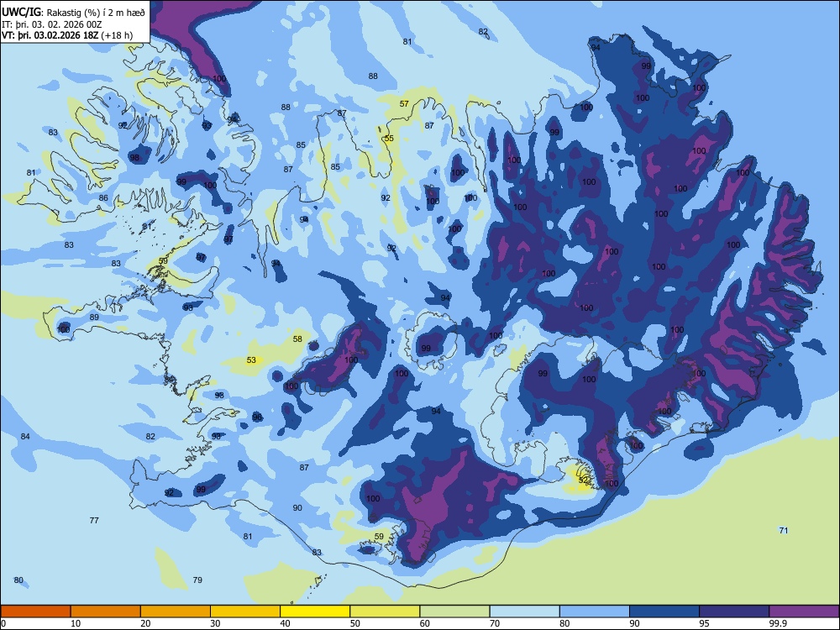The image size is (840, 630).
Task: Click the '20' legend tick label
Action: (145, 623)
